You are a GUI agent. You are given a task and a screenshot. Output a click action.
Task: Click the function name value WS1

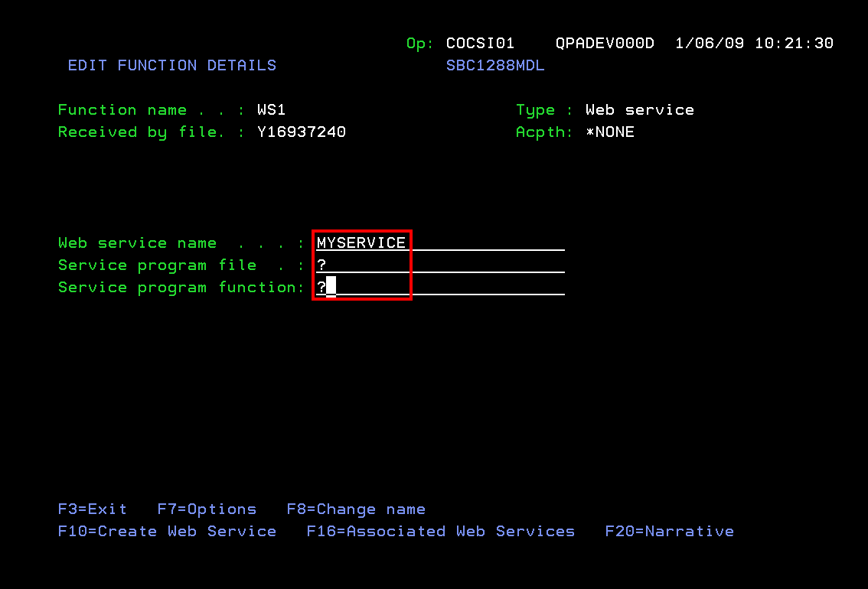pyautogui.click(x=271, y=109)
